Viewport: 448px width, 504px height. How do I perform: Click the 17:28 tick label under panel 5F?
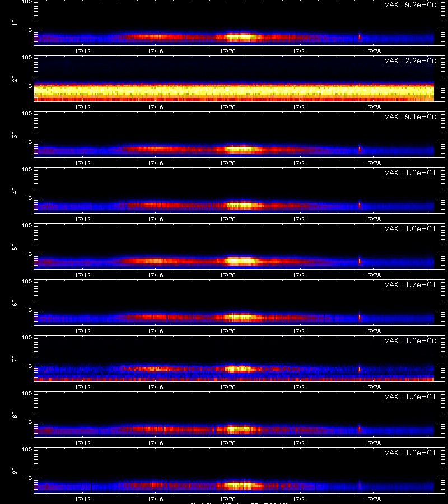(373, 275)
